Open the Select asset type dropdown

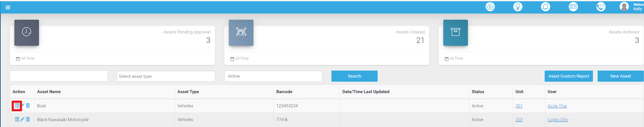tap(166, 76)
